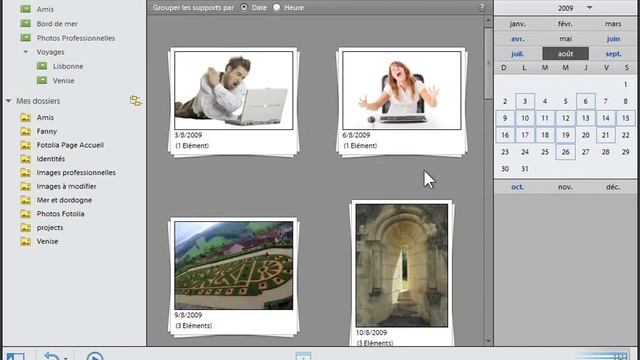Select day 6 in the August calendar
640x360 pixels.
[585, 101]
